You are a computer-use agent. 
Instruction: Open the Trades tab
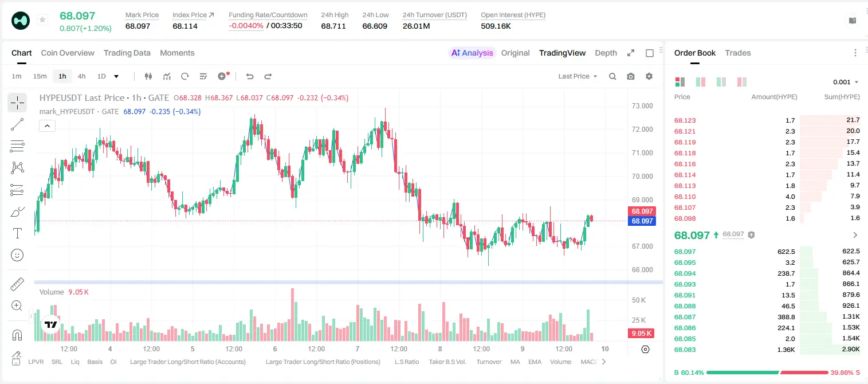pos(738,53)
